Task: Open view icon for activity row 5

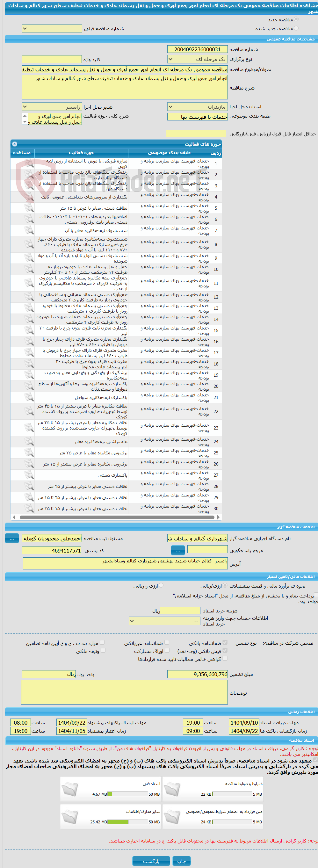Action: pyautogui.click(x=29, y=208)
